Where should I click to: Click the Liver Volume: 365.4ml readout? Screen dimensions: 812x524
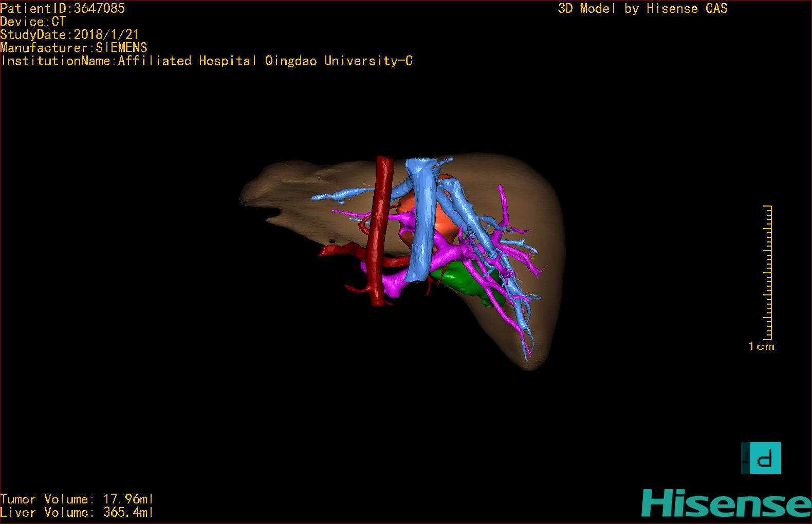(x=77, y=512)
